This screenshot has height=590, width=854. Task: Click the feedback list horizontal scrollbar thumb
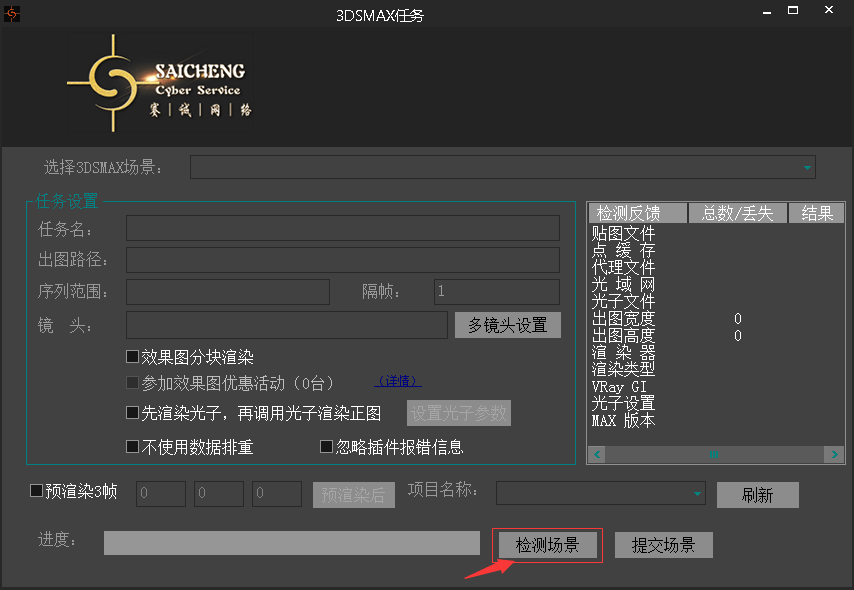click(714, 454)
